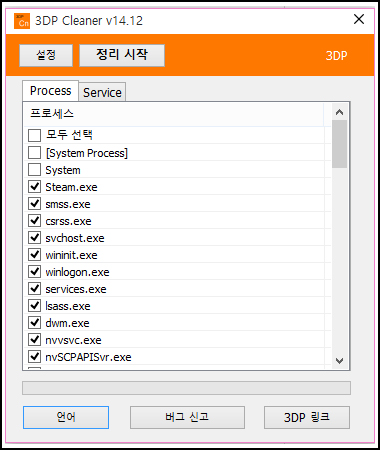The width and height of the screenshot is (380, 450).
Task: Uncheck the lsass.exe checkbox
Action: click(35, 306)
